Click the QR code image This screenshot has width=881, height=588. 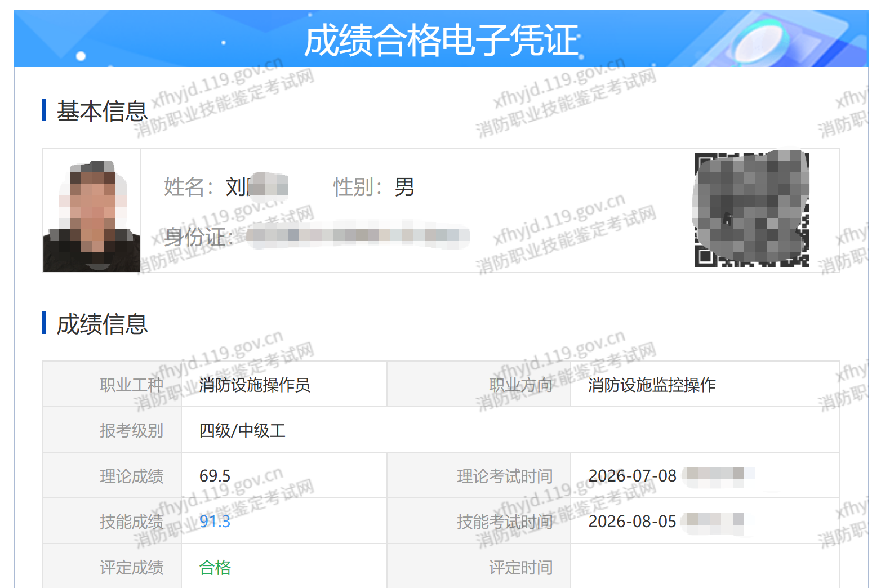click(751, 209)
